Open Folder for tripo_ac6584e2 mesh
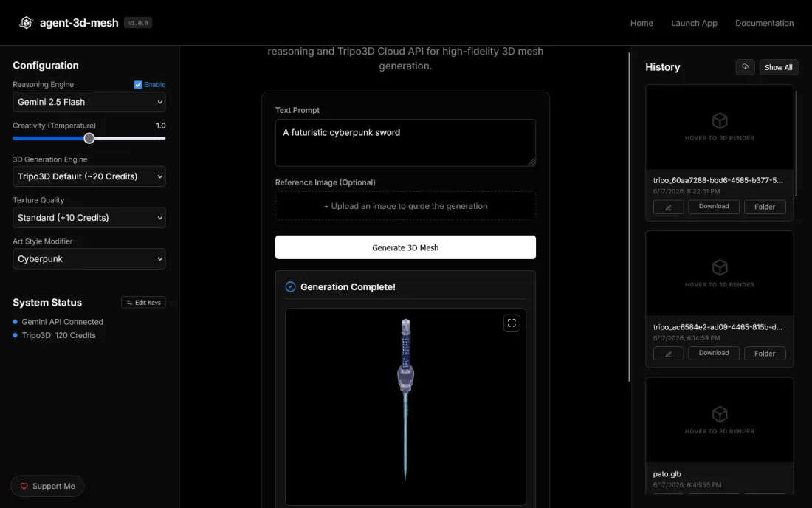Image resolution: width=812 pixels, height=508 pixels. pos(764,353)
